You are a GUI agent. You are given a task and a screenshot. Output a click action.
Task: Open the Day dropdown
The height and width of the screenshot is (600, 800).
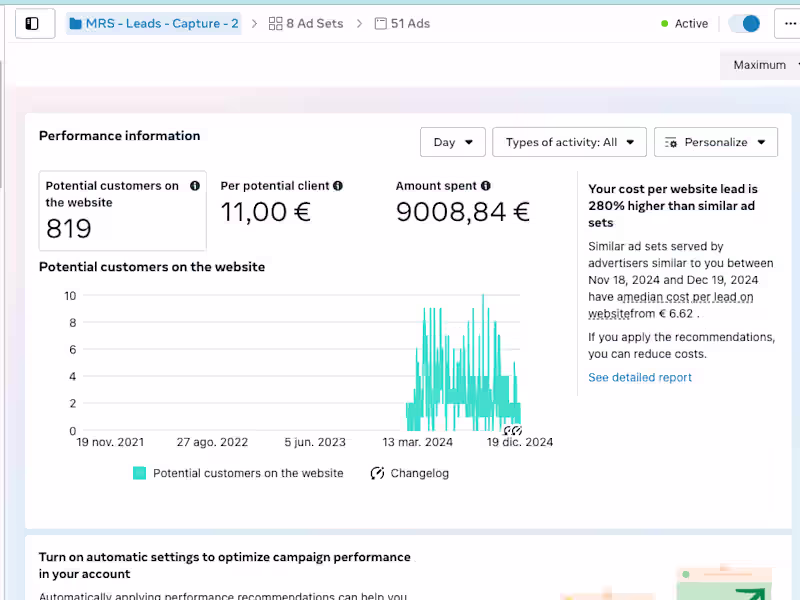[x=453, y=142]
